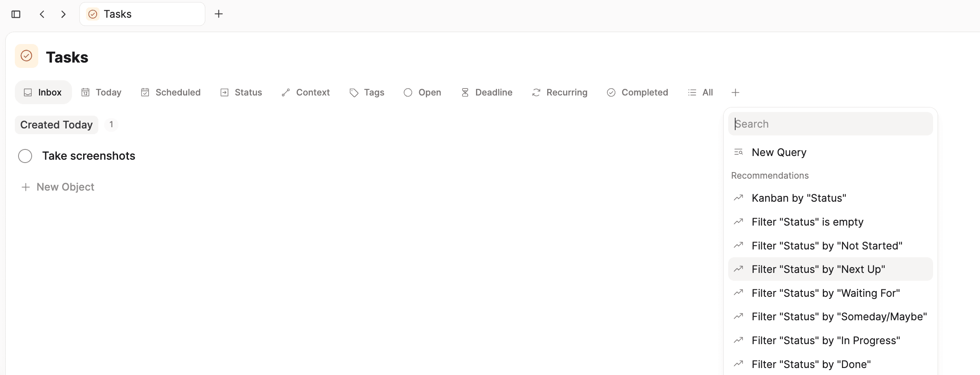
Task: Choose Filter "Status" by "In Progress"
Action: [x=830, y=340]
